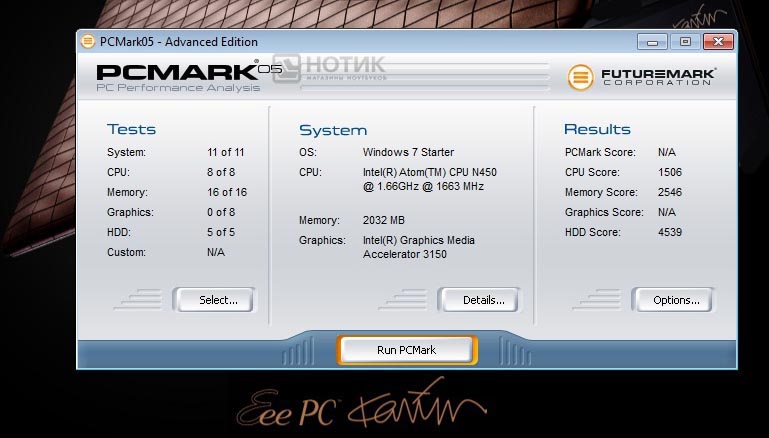Click the '2032 MB' memory value
This screenshot has width=769, height=438.
[384, 220]
